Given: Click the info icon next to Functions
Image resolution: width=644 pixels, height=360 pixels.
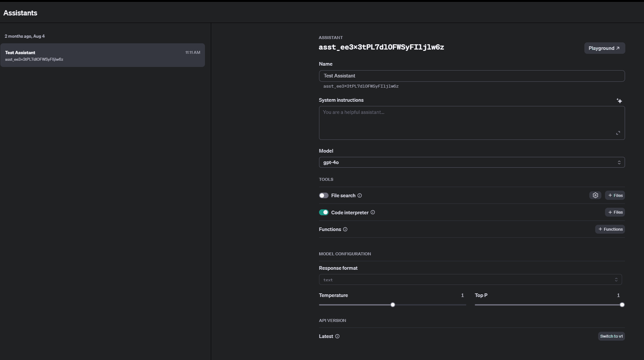Looking at the screenshot, I should [x=345, y=229].
